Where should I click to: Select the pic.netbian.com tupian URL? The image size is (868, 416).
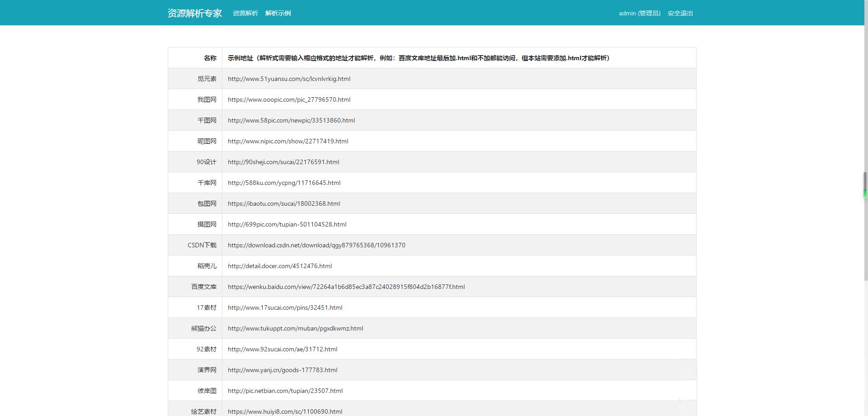285,391
